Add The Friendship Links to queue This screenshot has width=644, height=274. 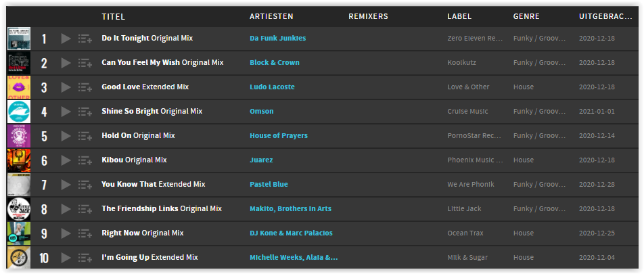[x=85, y=209]
